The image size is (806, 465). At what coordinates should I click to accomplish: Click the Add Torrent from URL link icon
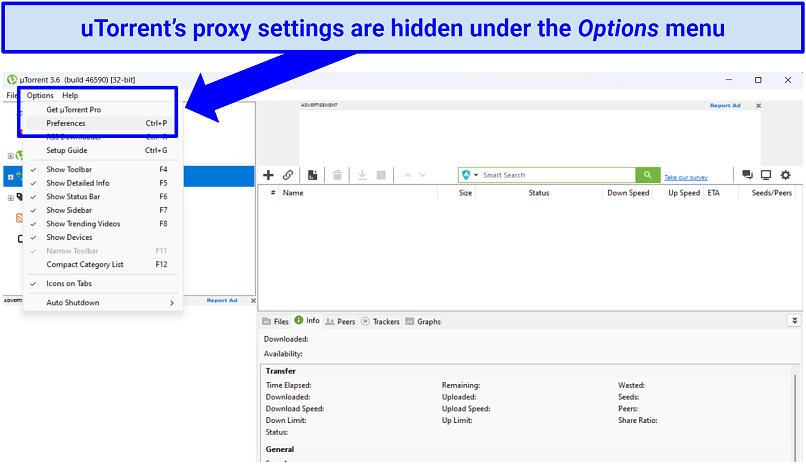[288, 175]
